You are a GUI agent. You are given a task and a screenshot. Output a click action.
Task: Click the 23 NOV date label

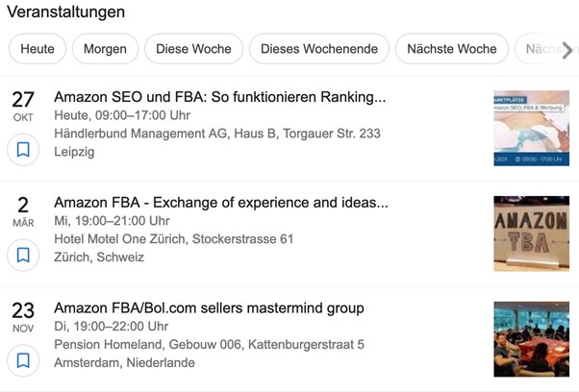[x=22, y=317]
